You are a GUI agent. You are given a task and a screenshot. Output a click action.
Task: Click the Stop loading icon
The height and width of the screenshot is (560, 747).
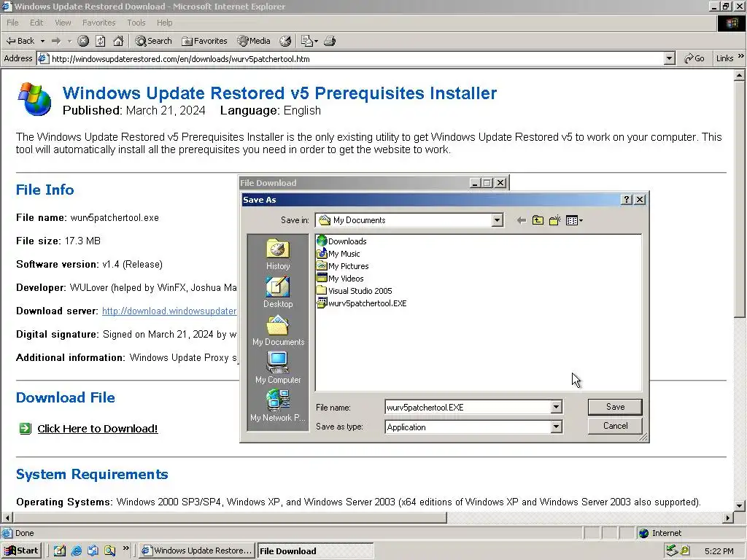click(x=83, y=41)
